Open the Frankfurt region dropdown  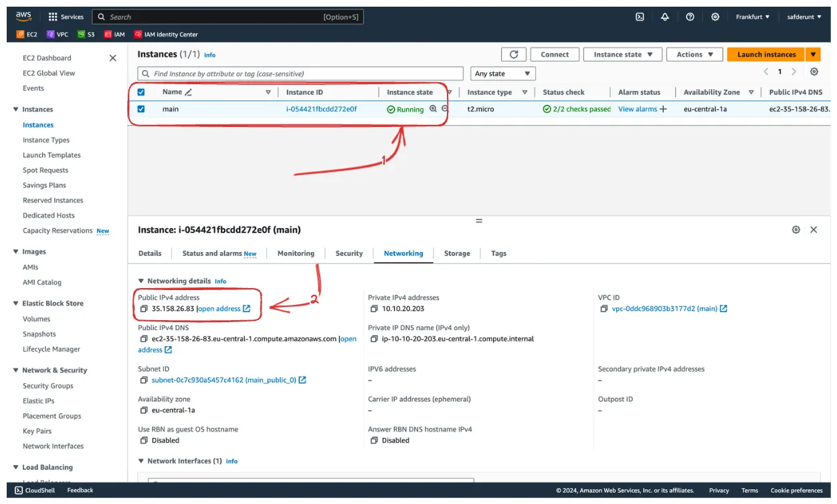(753, 17)
